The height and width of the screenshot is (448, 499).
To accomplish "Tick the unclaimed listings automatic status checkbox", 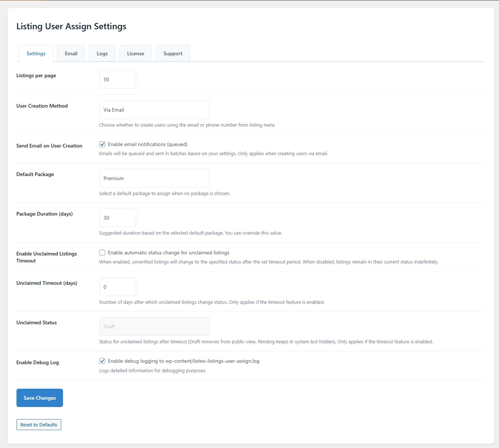I will (x=102, y=253).
